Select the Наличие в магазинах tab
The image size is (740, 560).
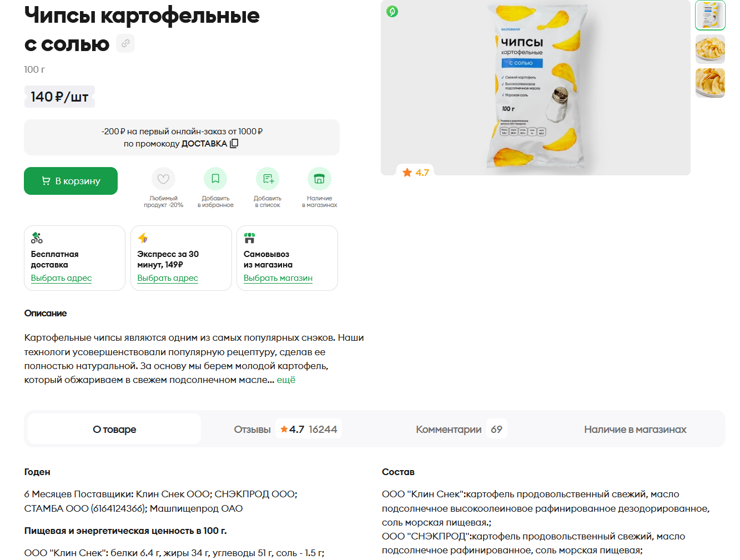[635, 429]
